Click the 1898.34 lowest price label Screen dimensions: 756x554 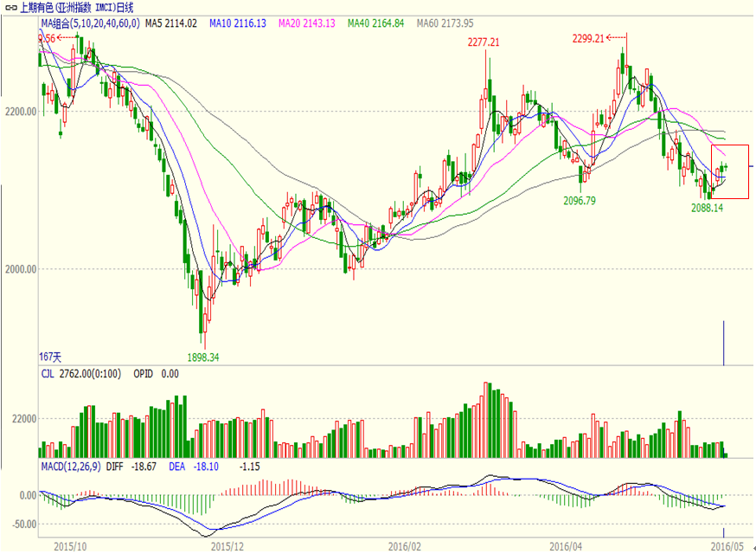pos(203,357)
